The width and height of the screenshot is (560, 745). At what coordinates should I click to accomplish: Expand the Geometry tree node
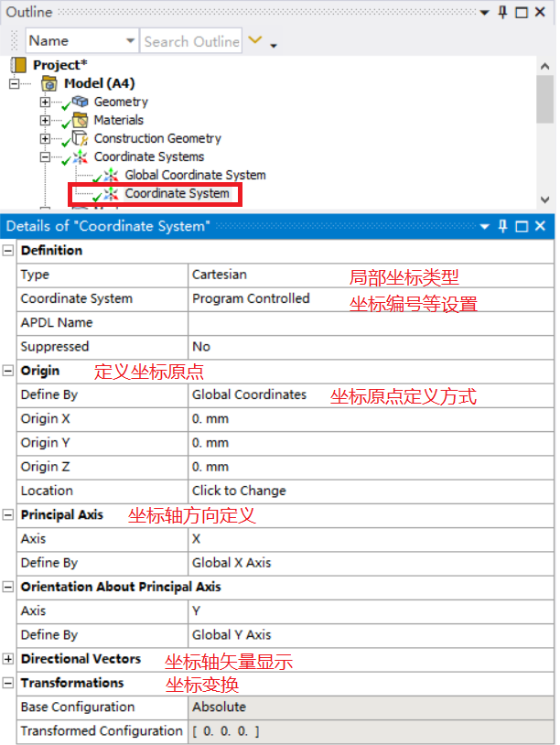coord(45,102)
